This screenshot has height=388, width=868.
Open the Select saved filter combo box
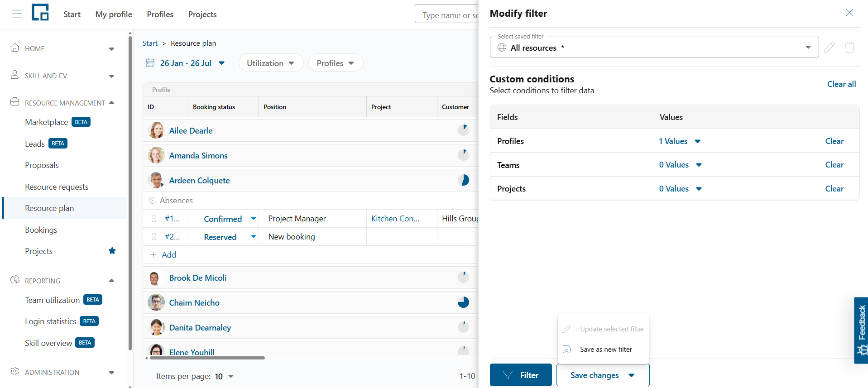(654, 48)
